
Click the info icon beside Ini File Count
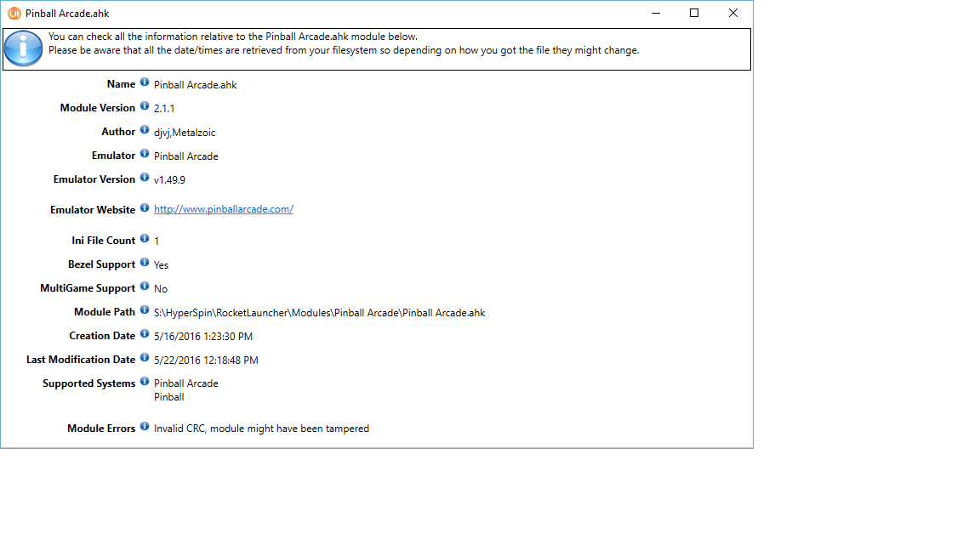pos(145,239)
